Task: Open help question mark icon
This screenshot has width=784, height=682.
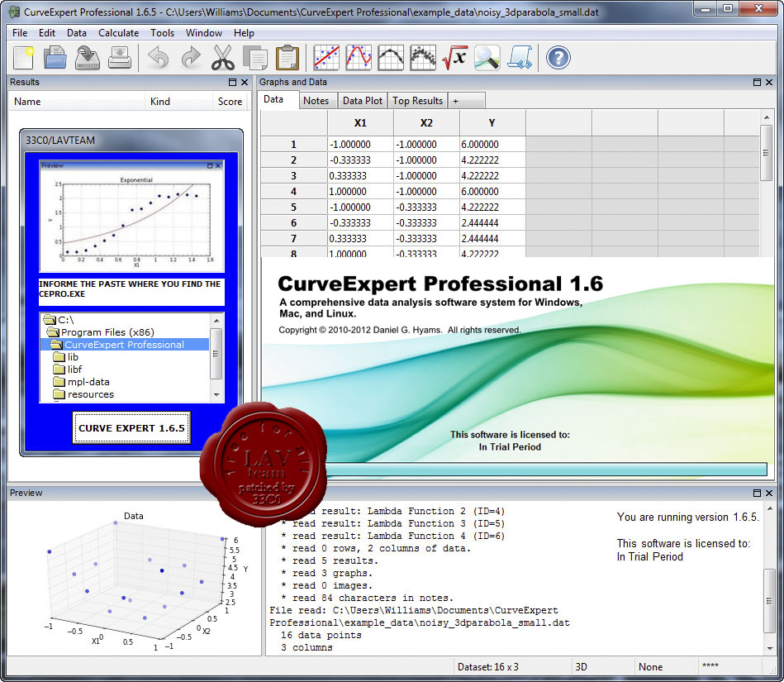Action: (x=558, y=58)
